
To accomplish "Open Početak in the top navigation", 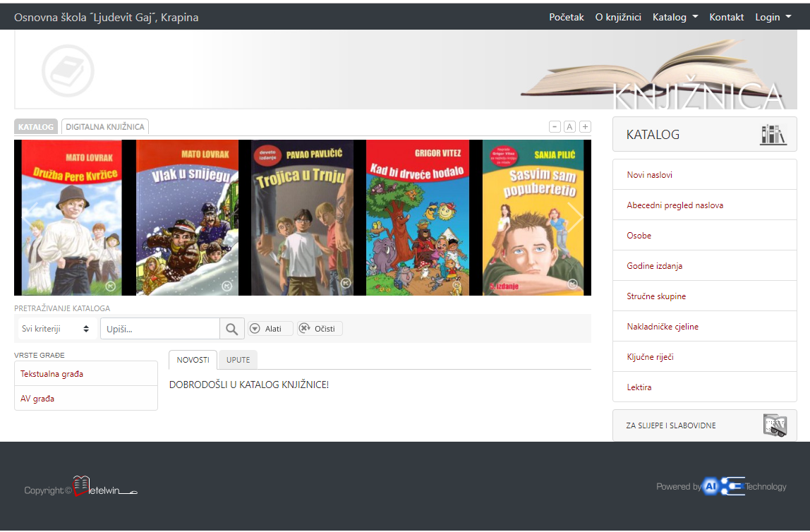I will pyautogui.click(x=567, y=17).
